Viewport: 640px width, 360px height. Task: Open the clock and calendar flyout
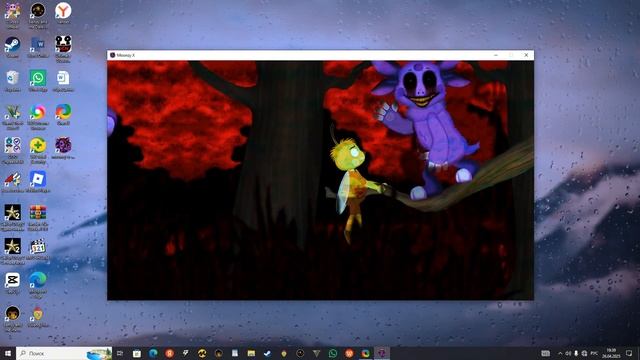611,353
